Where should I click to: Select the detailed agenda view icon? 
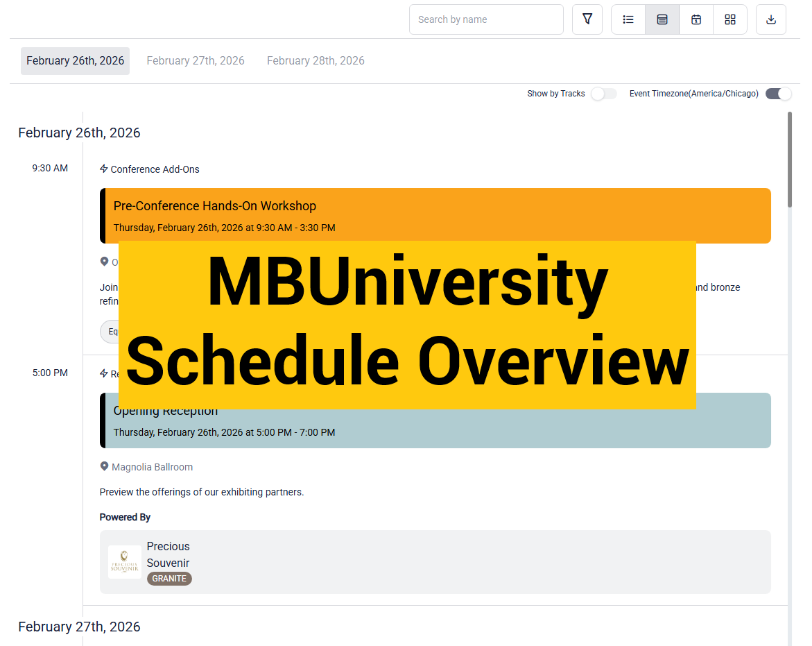tap(662, 19)
